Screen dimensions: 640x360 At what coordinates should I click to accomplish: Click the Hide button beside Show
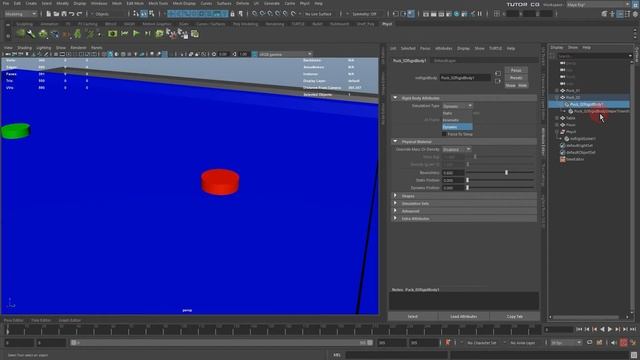click(522, 86)
